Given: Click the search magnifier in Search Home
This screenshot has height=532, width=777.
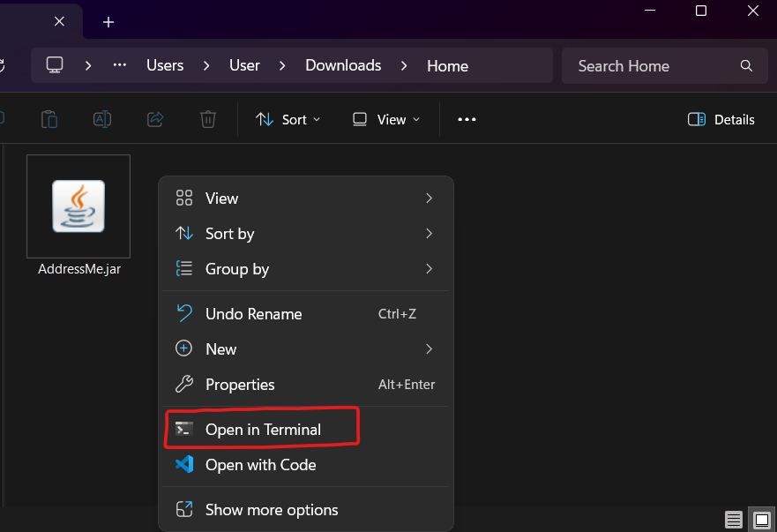Looking at the screenshot, I should tap(746, 65).
